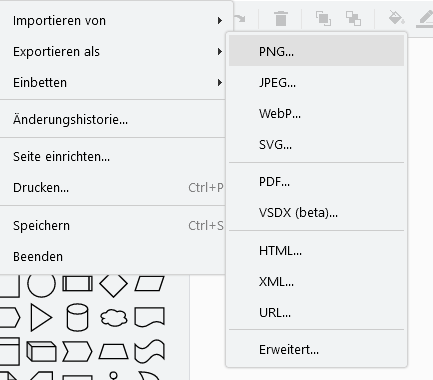The image size is (433, 380).
Task: Select Drucken... in the menu
Action: coord(112,188)
